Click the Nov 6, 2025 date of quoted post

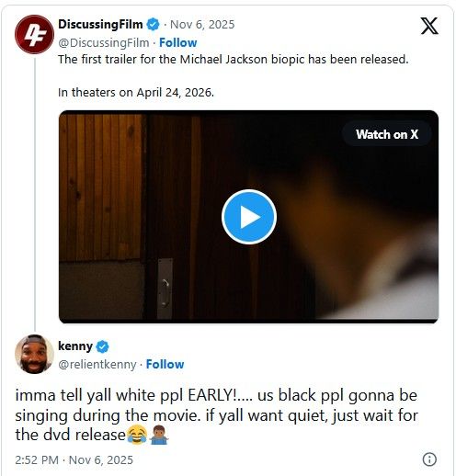tap(202, 25)
